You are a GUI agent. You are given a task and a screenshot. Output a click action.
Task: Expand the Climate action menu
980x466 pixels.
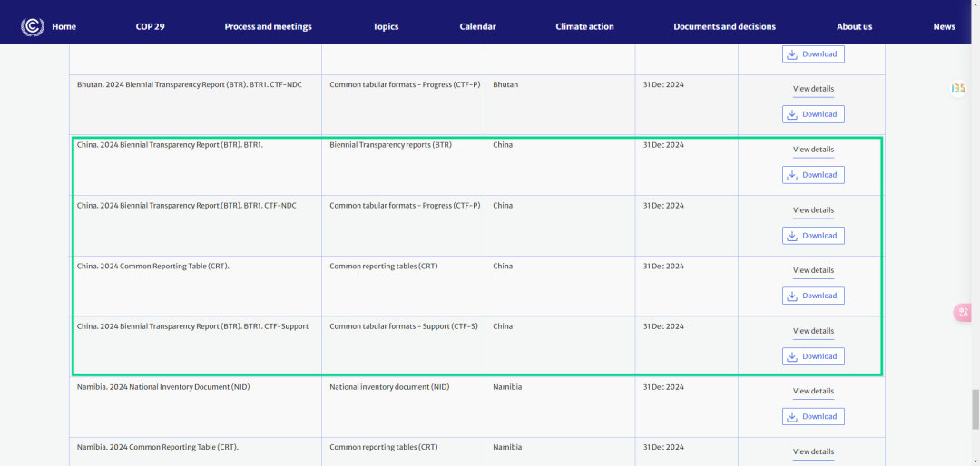tap(584, 26)
